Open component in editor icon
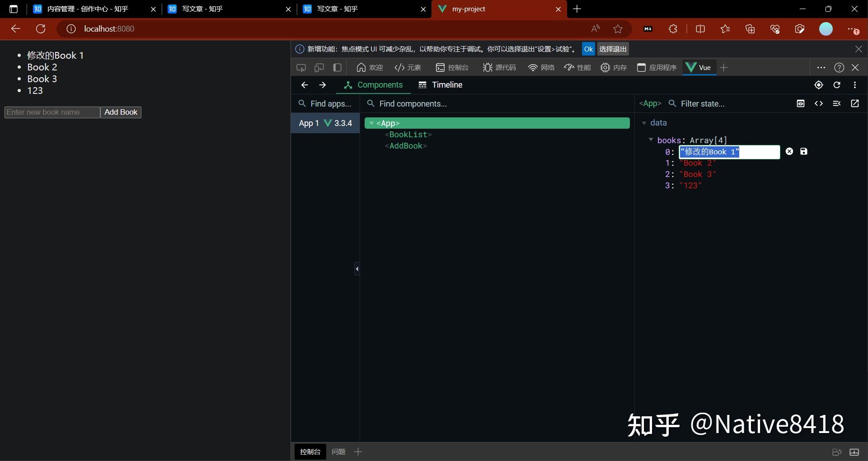Image resolution: width=868 pixels, height=461 pixels. click(855, 103)
